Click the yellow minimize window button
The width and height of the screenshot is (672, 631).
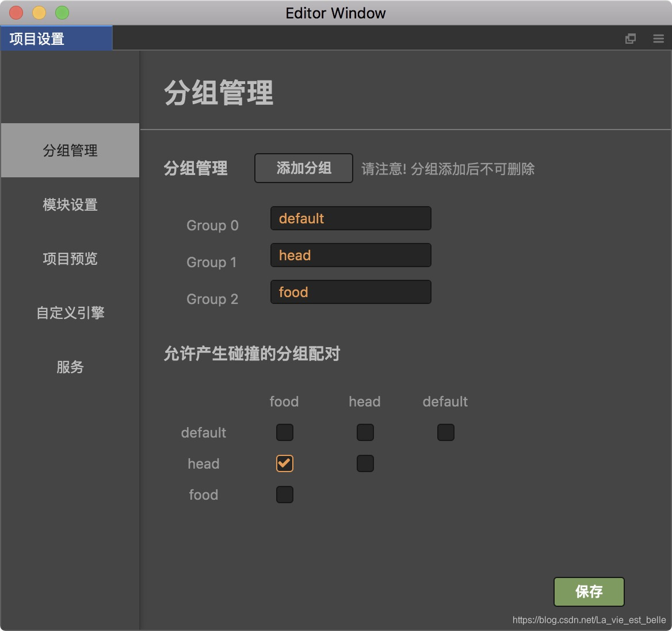tap(39, 13)
